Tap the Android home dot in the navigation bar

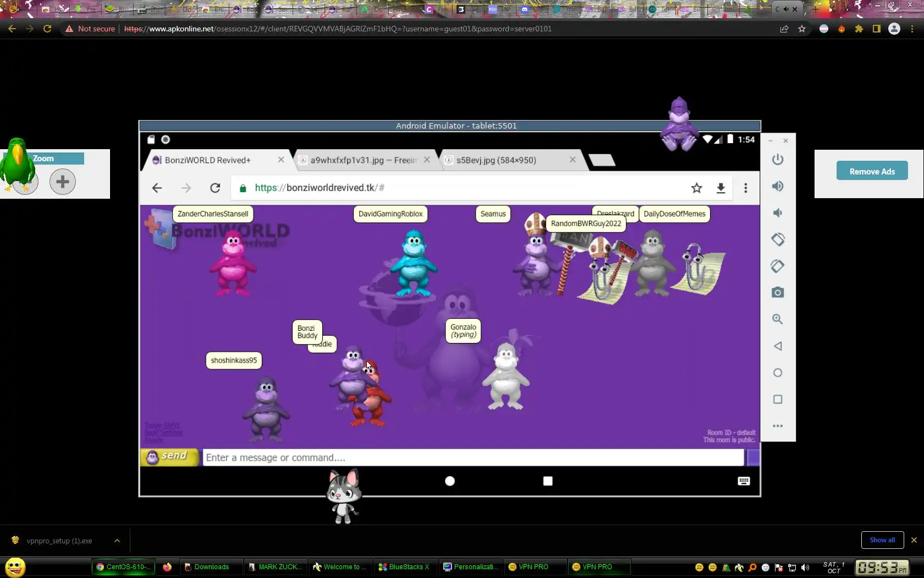[x=450, y=481]
